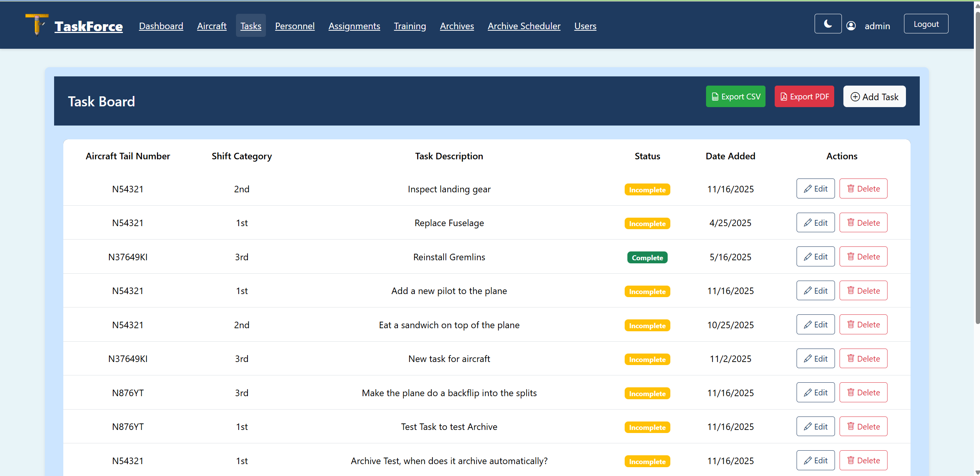Open the admin account profile icon
This screenshot has width=980, height=476.
(851, 25)
